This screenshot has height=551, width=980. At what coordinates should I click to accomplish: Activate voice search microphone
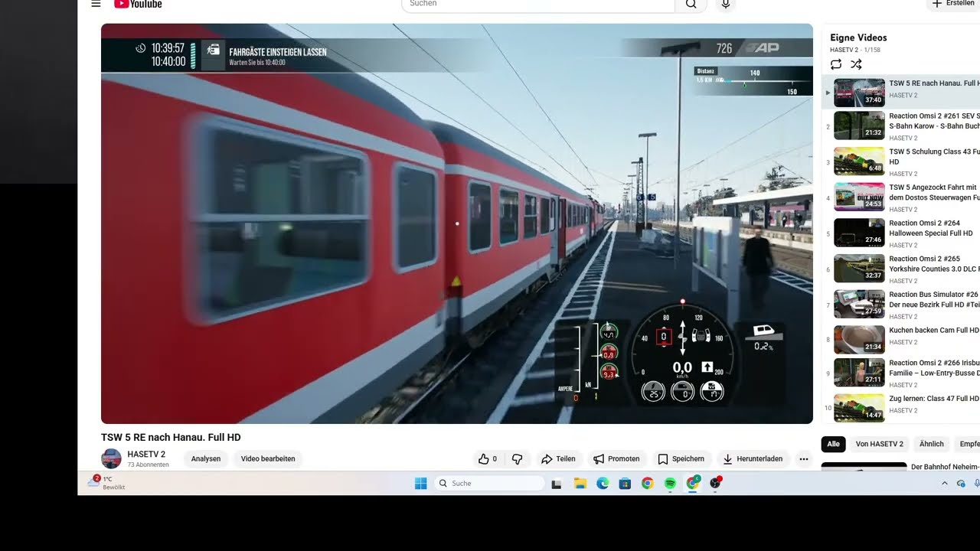(726, 4)
